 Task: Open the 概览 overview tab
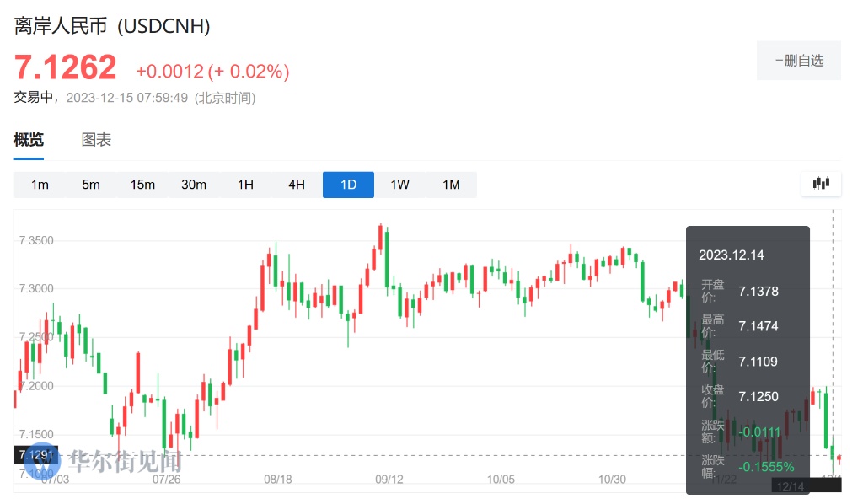[x=29, y=140]
